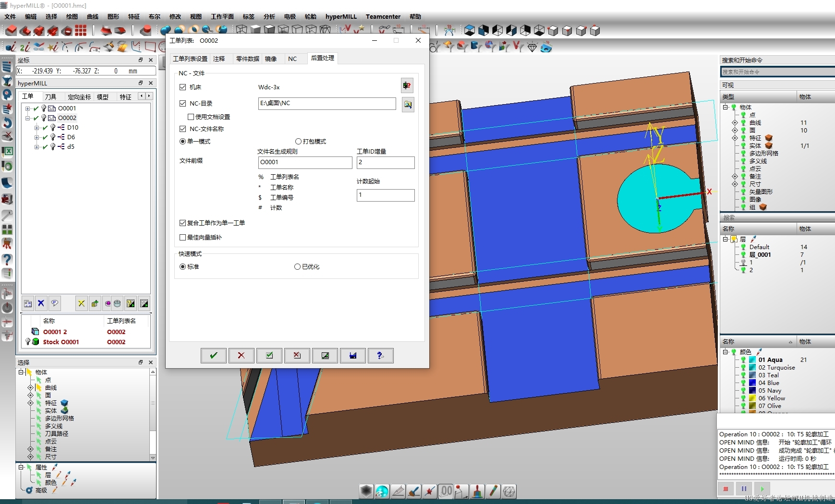Click the green play button
The height and width of the screenshot is (504, 835).
point(762,489)
